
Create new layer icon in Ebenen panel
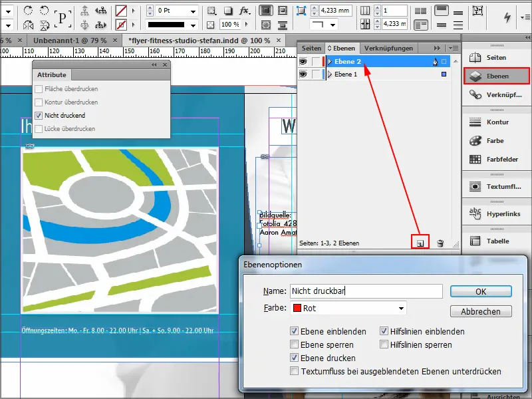click(420, 243)
